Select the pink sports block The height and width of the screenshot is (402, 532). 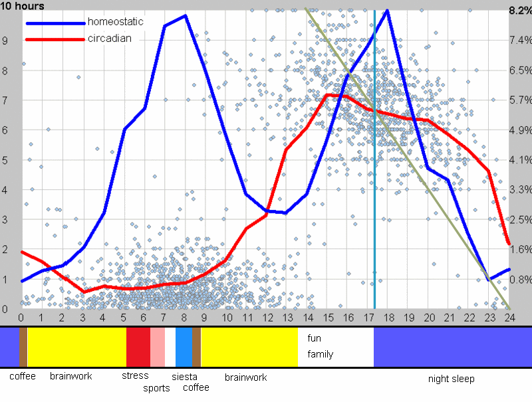(157, 347)
